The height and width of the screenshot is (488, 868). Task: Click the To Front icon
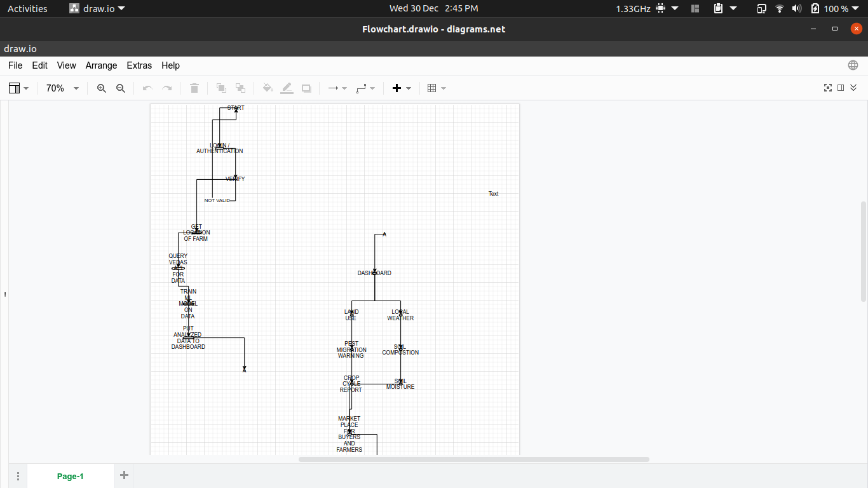click(x=221, y=88)
